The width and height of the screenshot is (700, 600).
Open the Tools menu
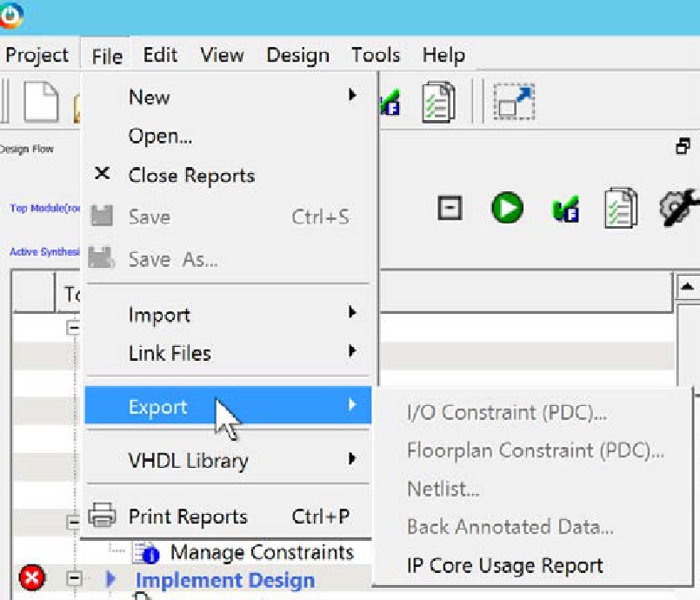(375, 56)
